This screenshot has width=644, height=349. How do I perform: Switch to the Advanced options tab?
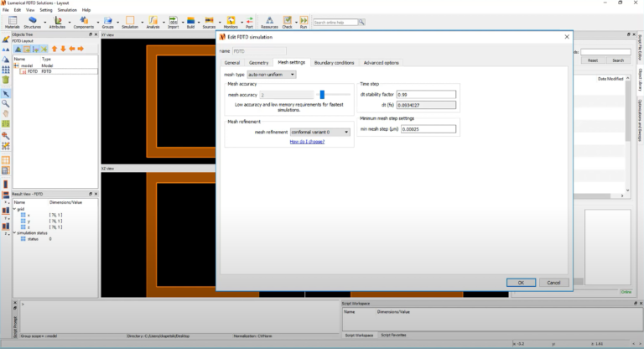point(382,62)
